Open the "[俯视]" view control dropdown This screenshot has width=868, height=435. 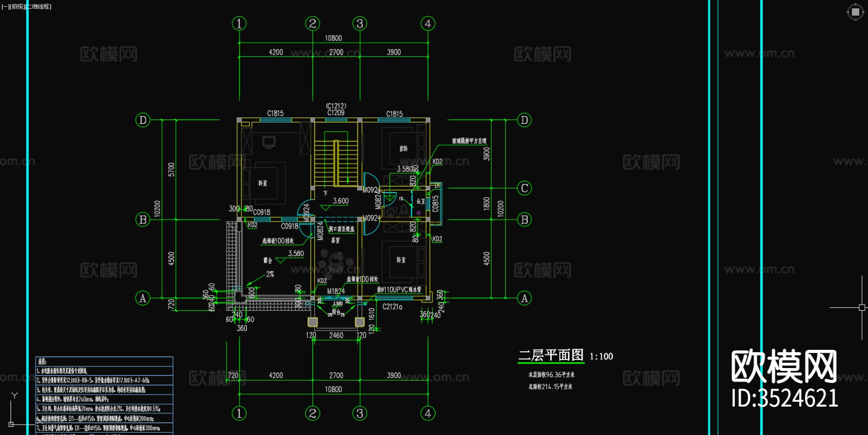pos(18,7)
